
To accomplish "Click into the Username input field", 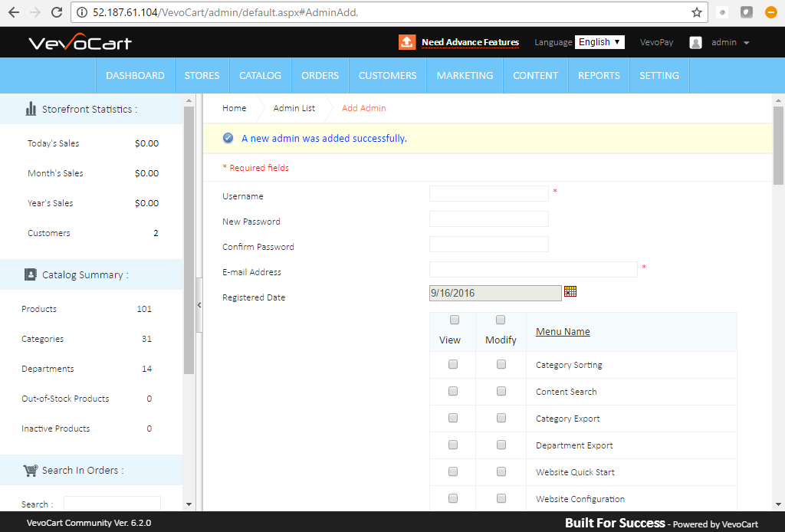I will (488, 194).
